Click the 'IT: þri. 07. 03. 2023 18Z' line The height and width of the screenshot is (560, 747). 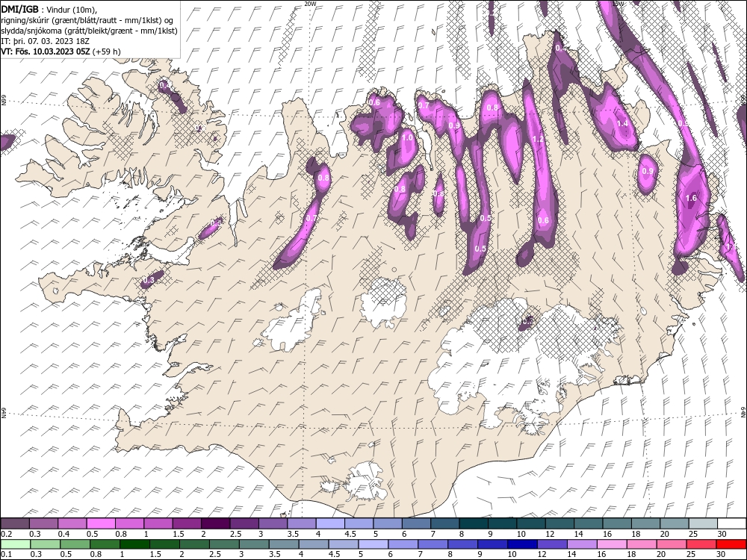[46, 41]
